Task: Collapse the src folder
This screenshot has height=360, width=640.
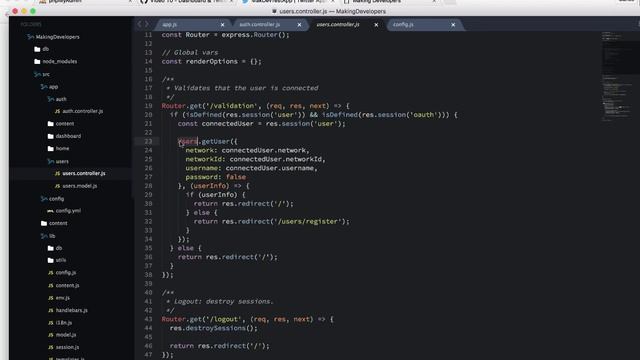Action: point(42,74)
